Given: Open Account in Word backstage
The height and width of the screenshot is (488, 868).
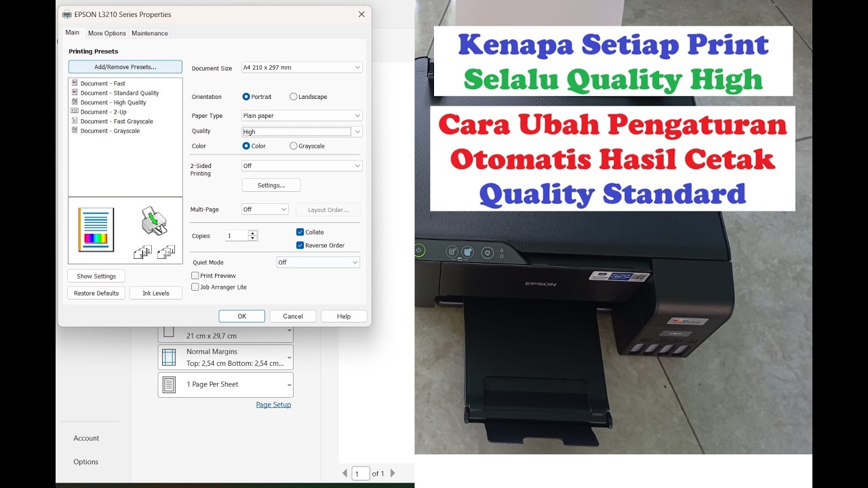Looking at the screenshot, I should [x=86, y=439].
